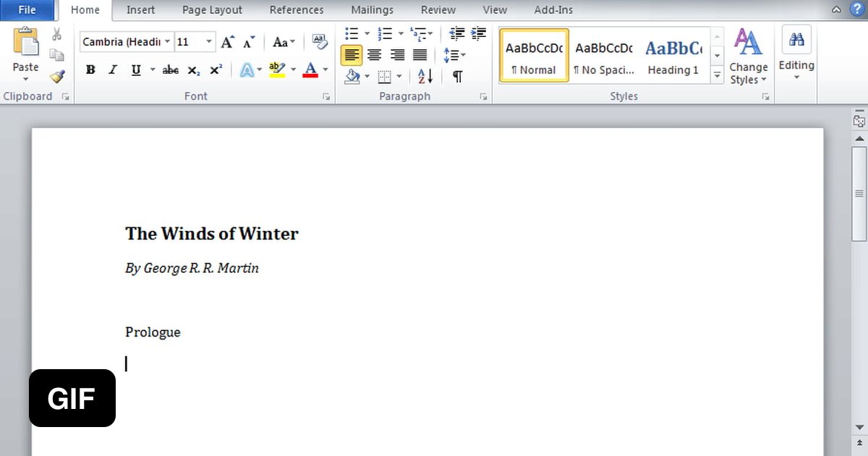Expand the font size dropdown

(209, 42)
